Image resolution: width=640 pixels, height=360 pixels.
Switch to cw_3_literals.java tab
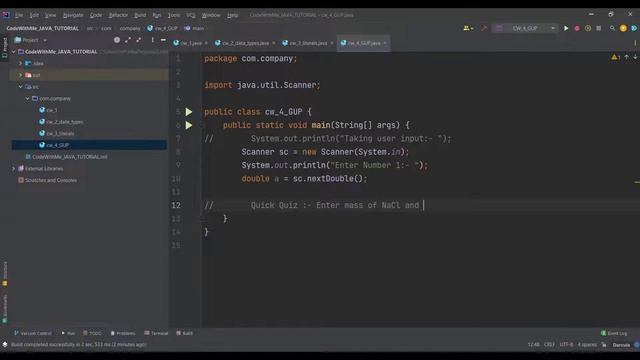(308, 43)
